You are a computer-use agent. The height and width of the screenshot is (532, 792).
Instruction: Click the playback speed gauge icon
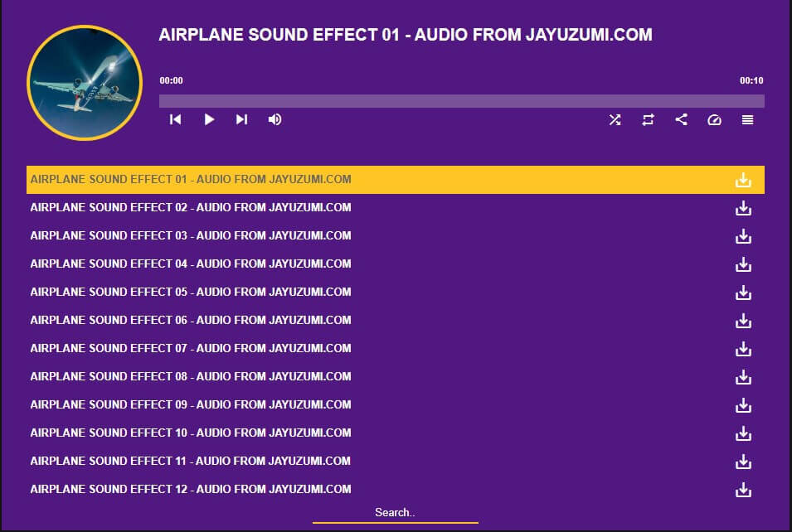tap(714, 119)
